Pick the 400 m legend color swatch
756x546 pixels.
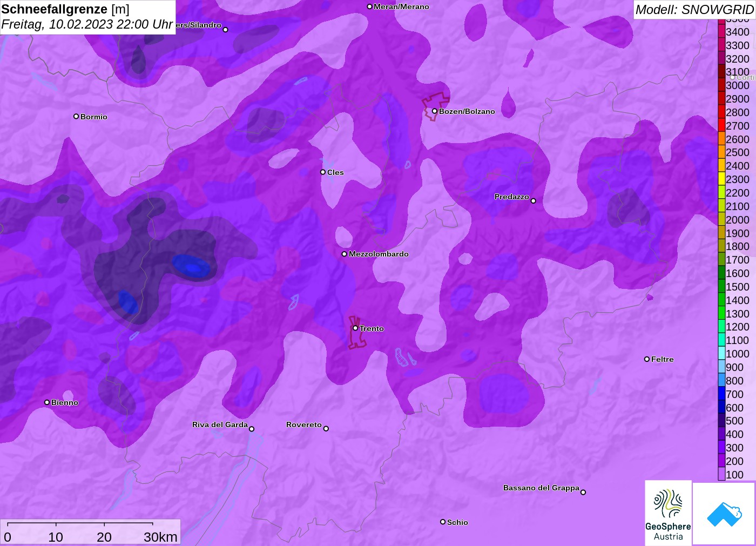point(721,434)
